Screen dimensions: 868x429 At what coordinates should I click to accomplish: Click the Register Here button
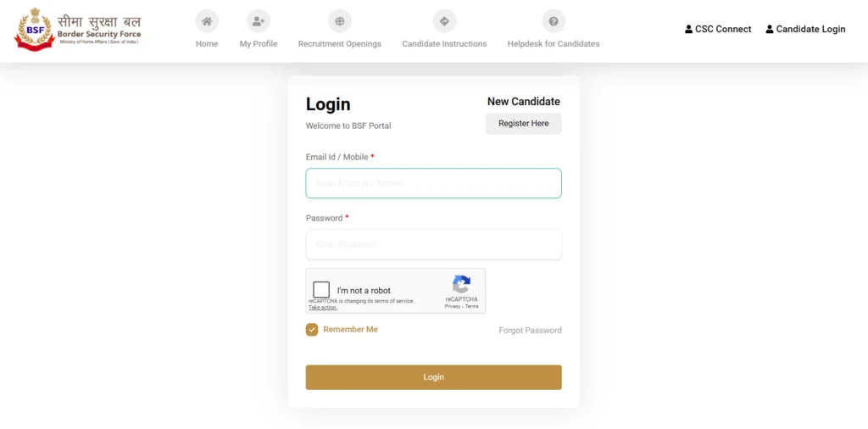pyautogui.click(x=523, y=124)
